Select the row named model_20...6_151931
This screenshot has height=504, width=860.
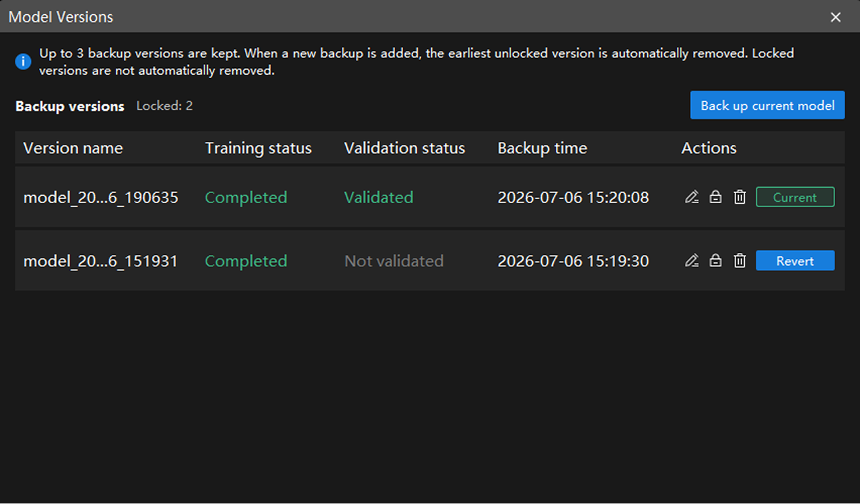coord(430,260)
